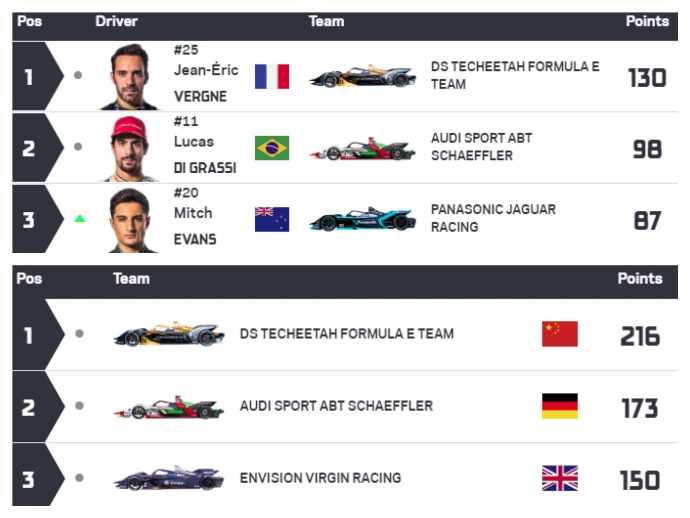Click the Brazilian flag next to Di Grassi
This screenshot has height=518, width=690.
272,148
